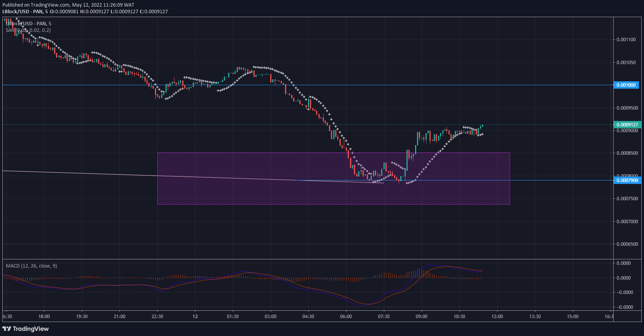Click the blue 0.001000 price tag
This screenshot has height=336, width=644.
tap(626, 85)
